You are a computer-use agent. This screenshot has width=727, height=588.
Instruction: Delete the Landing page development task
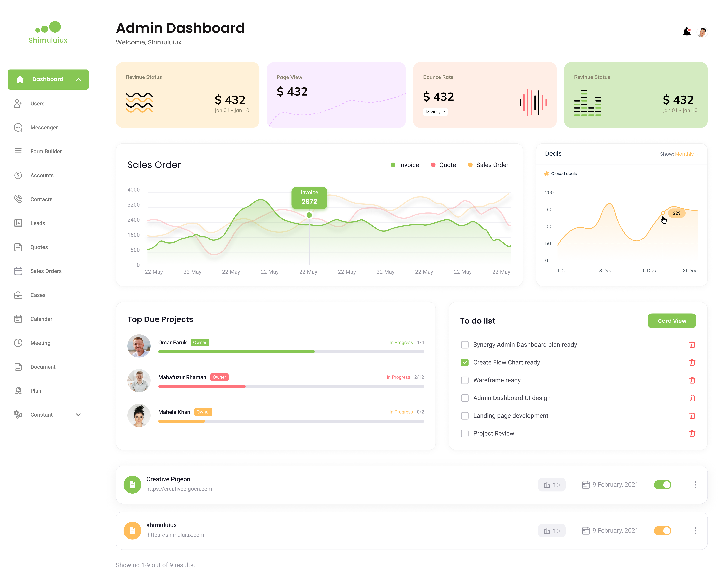point(692,416)
